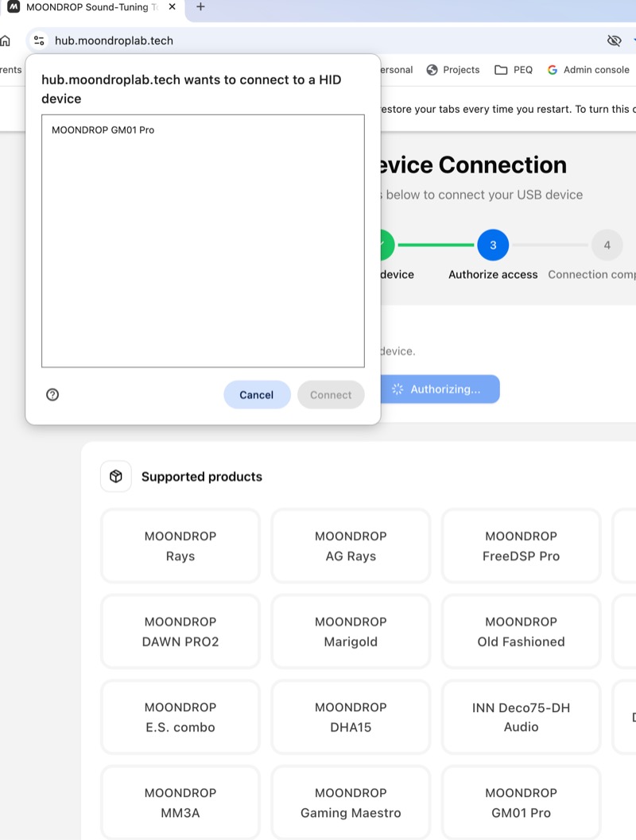Select the MOONDROP Gaming Maestro card

click(x=351, y=803)
